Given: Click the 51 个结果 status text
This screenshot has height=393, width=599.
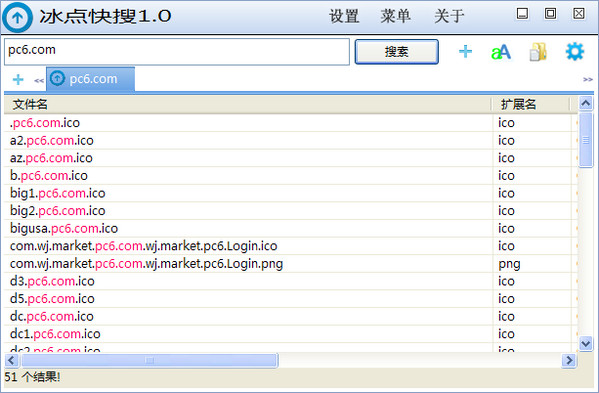Looking at the screenshot, I should [x=32, y=377].
